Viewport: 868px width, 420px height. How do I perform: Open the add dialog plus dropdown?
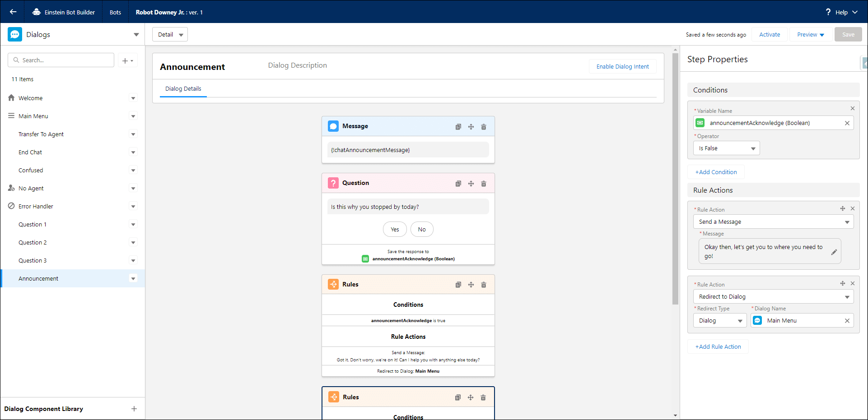coord(128,60)
